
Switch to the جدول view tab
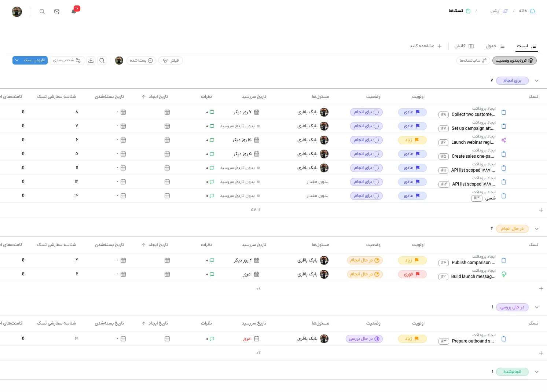tap(495, 46)
